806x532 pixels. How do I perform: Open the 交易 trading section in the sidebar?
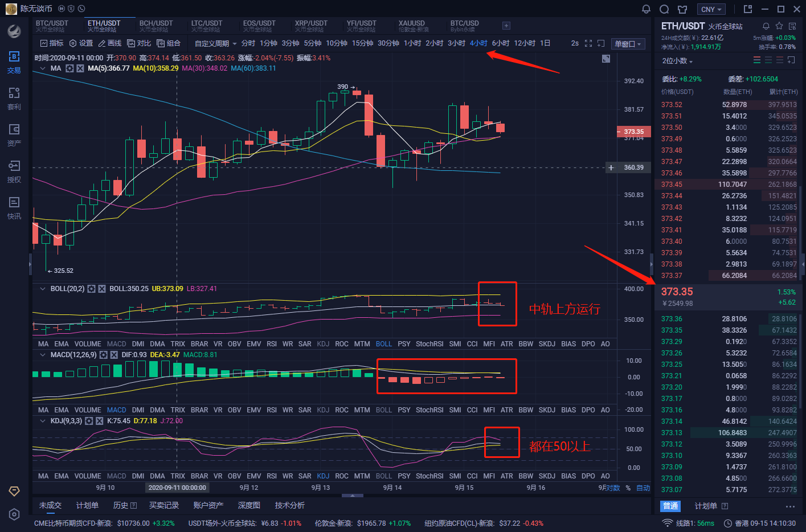coord(14,62)
